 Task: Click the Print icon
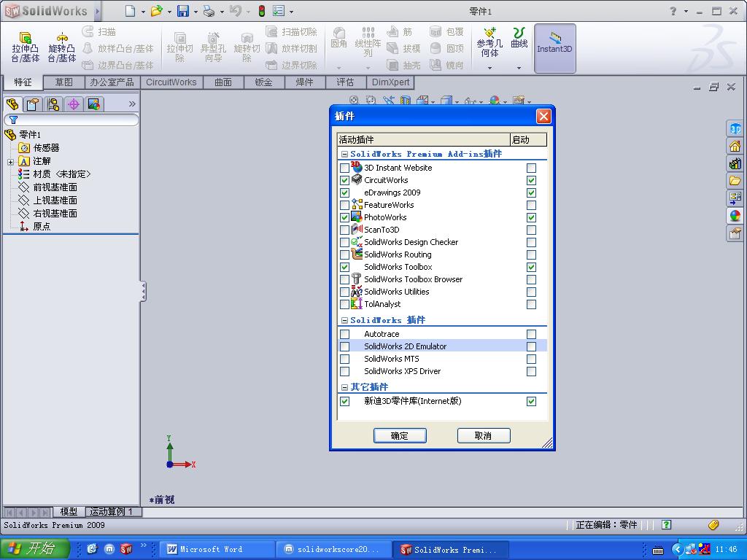tap(209, 10)
